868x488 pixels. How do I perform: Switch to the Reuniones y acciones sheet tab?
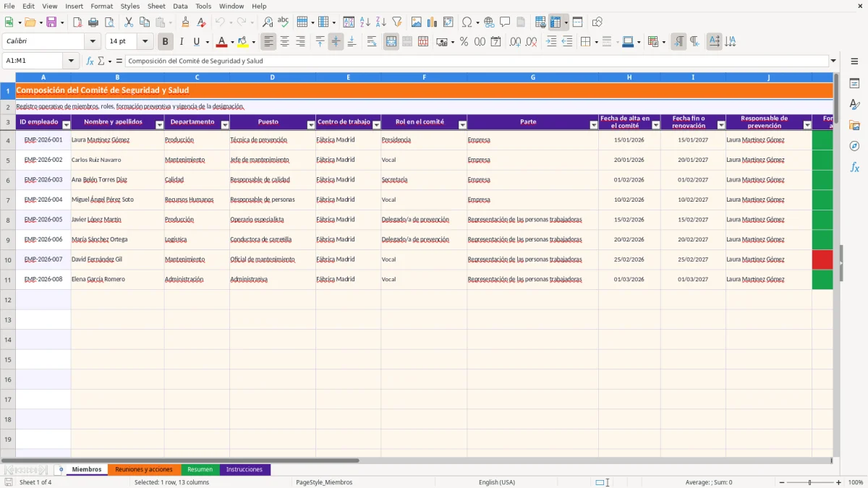click(144, 469)
